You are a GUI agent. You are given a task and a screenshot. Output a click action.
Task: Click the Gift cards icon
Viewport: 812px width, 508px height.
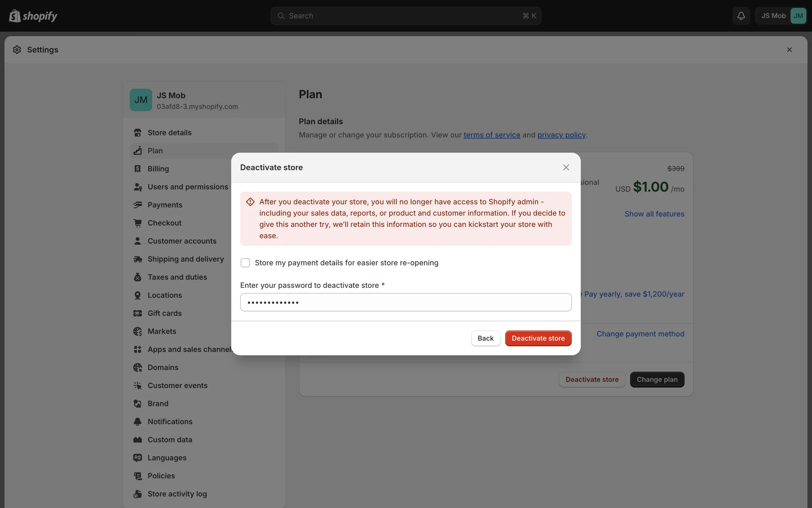point(137,313)
